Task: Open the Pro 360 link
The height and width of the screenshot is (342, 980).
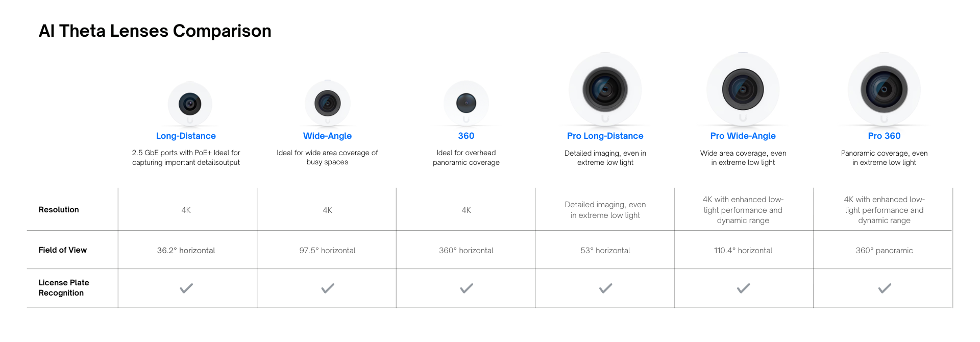Action: 884,136
